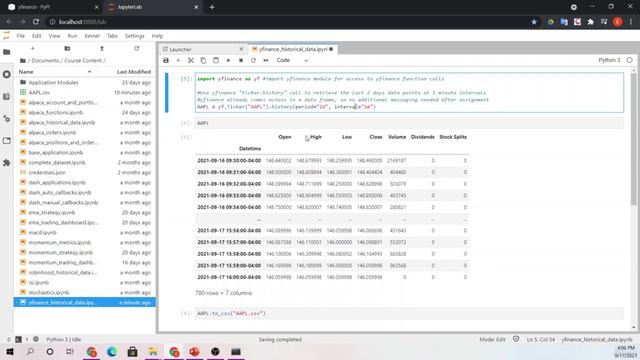Refresh the file list
Image resolution: width=640 pixels, height=360 pixels.
(x=136, y=49)
